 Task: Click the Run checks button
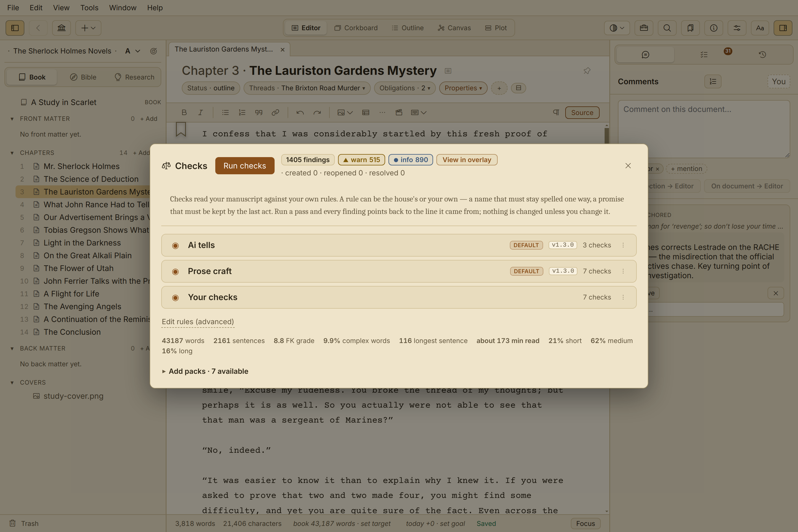pyautogui.click(x=245, y=166)
